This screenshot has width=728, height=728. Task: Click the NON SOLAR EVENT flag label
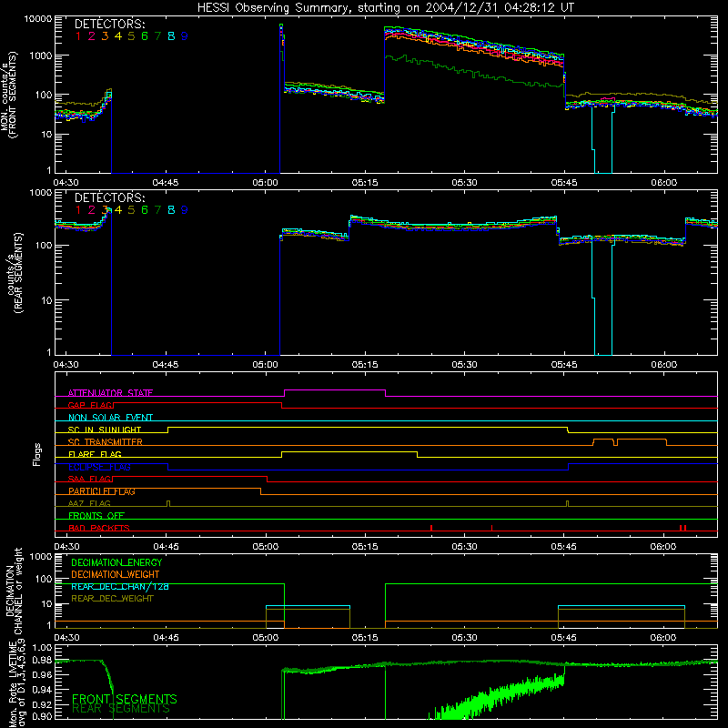pyautogui.click(x=110, y=418)
